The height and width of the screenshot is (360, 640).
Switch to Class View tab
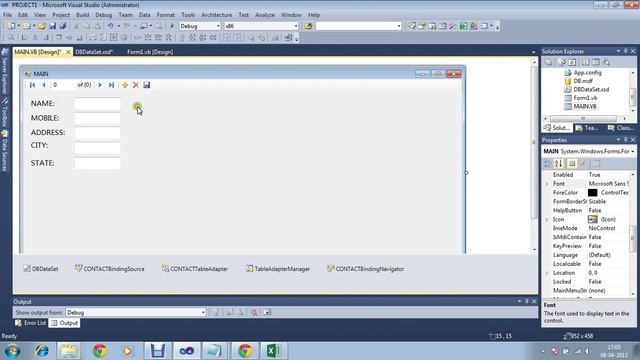(x=620, y=128)
